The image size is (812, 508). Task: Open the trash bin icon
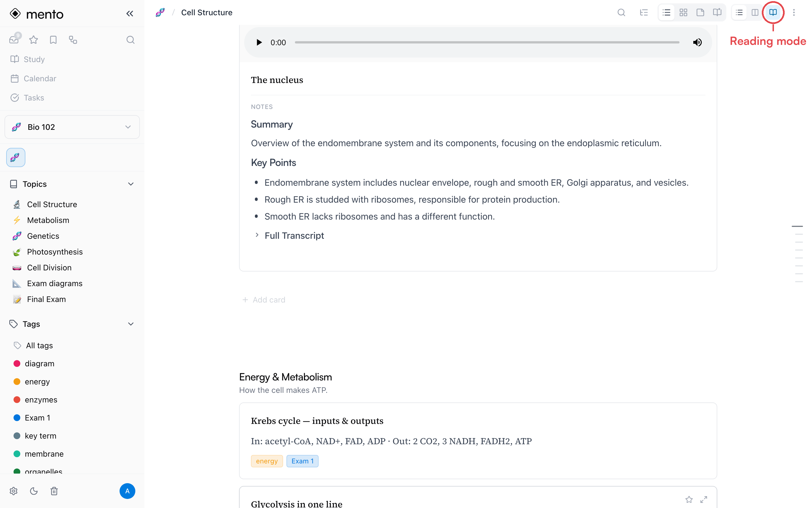[x=54, y=491]
